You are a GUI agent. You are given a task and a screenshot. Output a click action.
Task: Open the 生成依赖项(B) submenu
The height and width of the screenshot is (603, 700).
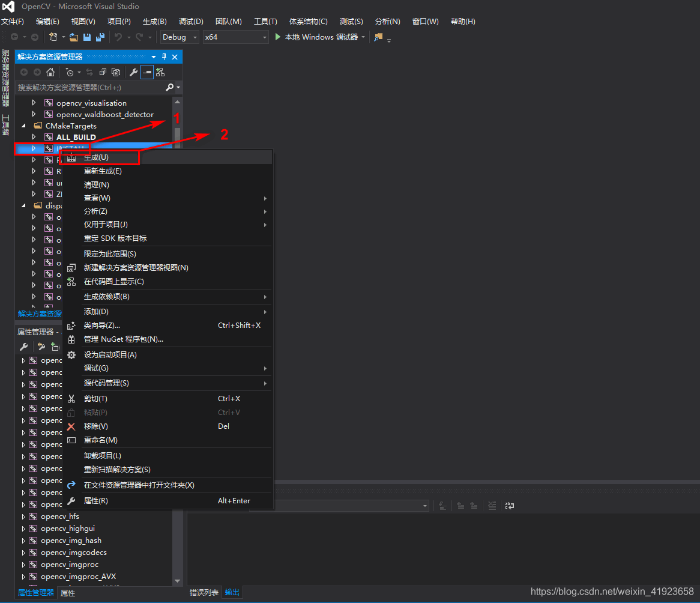coord(167,297)
